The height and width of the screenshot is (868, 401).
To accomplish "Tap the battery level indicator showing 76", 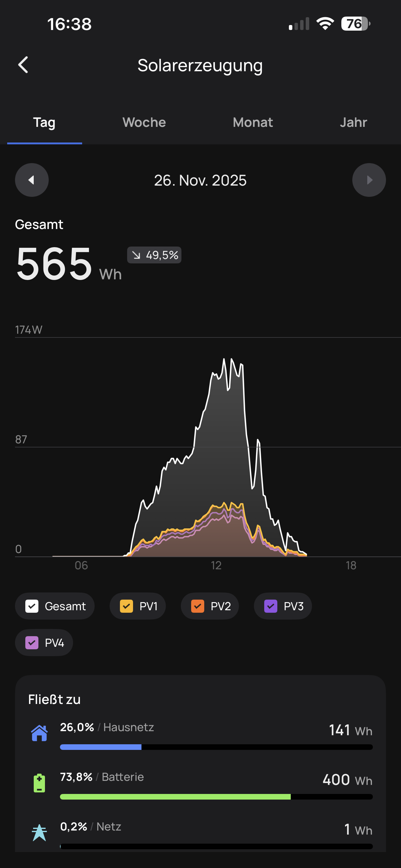I will click(x=355, y=23).
